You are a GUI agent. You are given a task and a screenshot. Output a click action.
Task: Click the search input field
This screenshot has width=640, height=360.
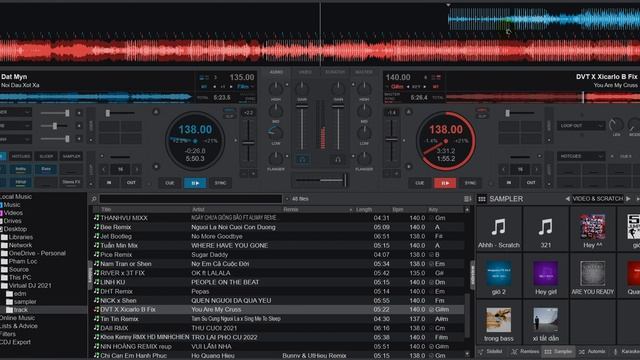coord(191,199)
